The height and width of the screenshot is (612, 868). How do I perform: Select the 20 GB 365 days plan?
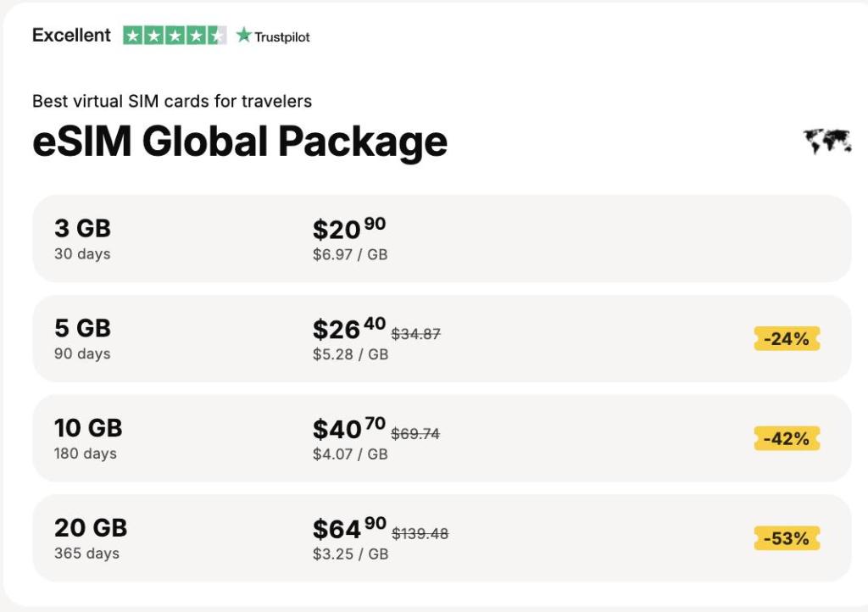(442, 538)
